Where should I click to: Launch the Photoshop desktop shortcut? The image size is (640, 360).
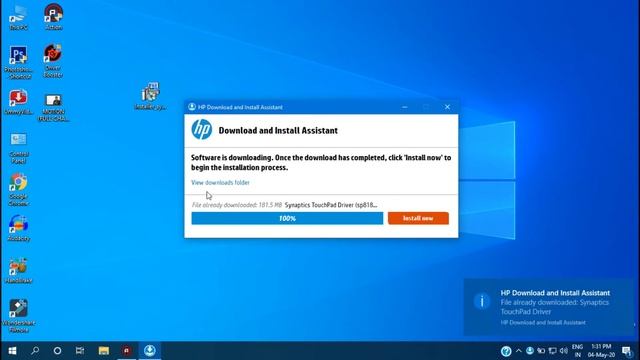click(18, 62)
